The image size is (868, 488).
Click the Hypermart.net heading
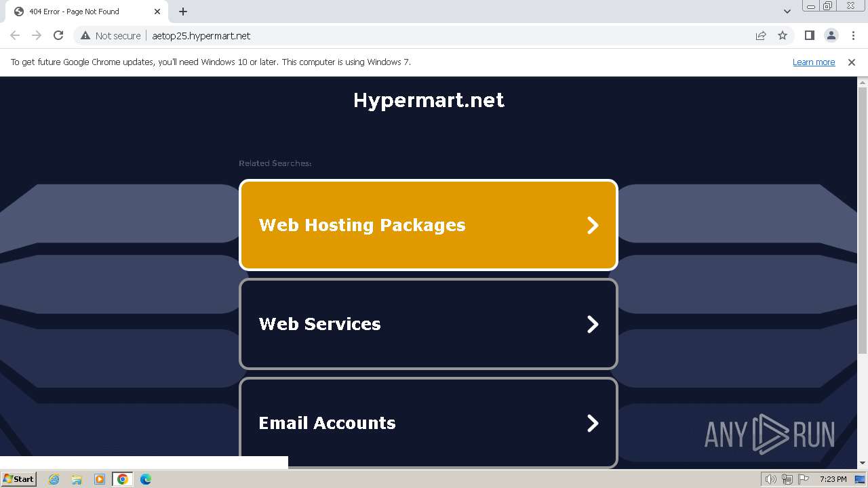(429, 100)
